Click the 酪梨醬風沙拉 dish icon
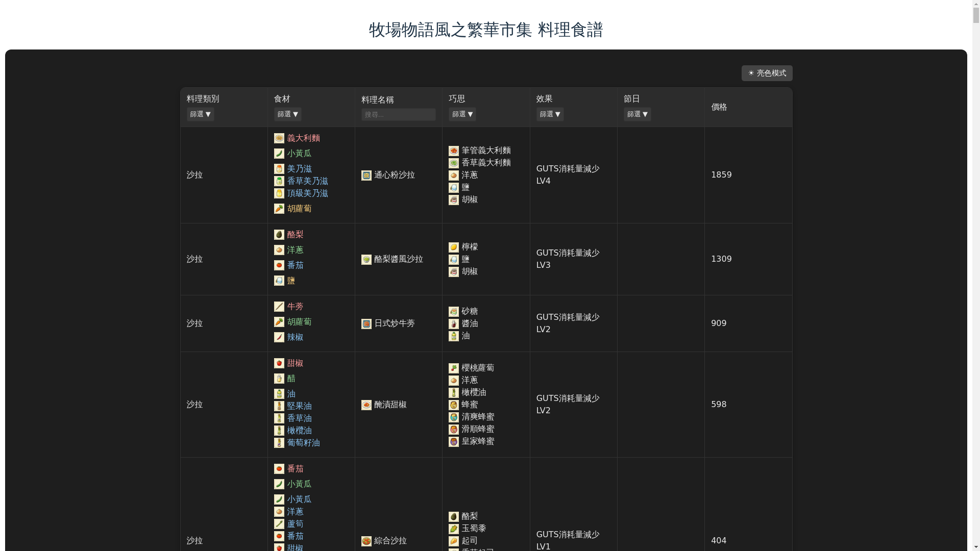Viewport: 980px width, 551px height. [x=366, y=260]
